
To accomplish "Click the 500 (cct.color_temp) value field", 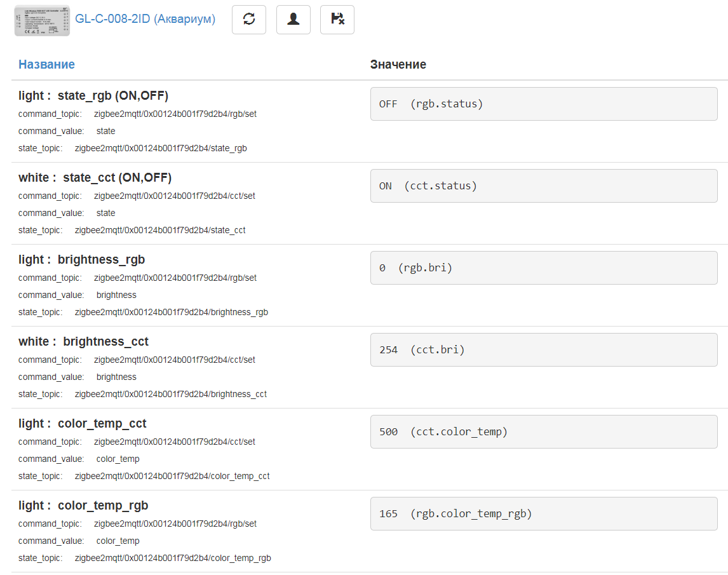I will (x=543, y=432).
